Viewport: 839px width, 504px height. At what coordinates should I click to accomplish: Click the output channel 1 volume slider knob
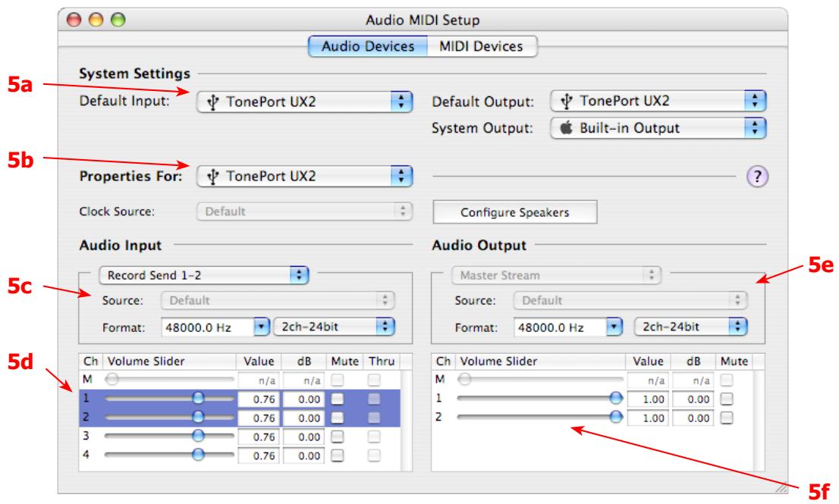pos(616,398)
